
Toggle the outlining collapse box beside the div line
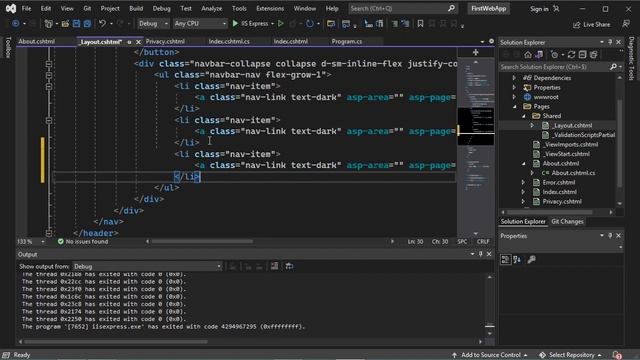point(49,64)
